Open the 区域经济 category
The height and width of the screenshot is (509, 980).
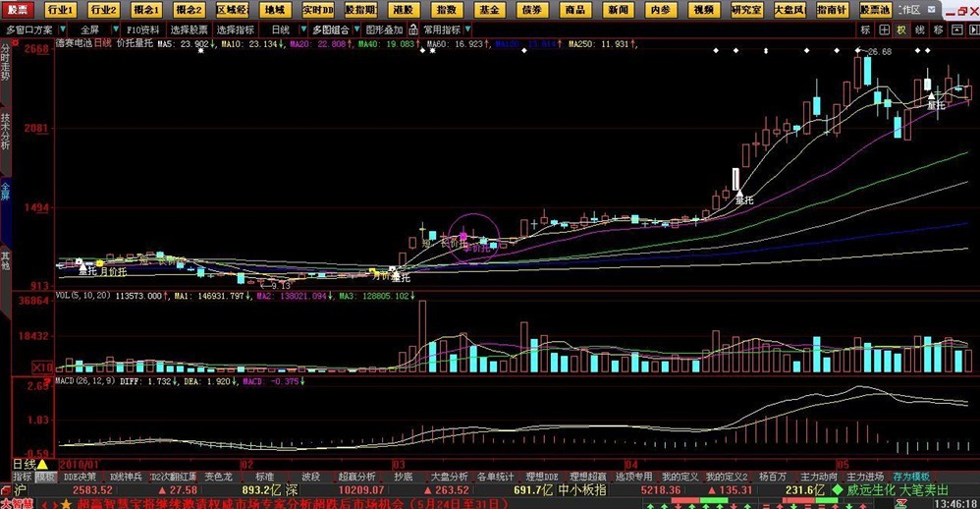232,10
